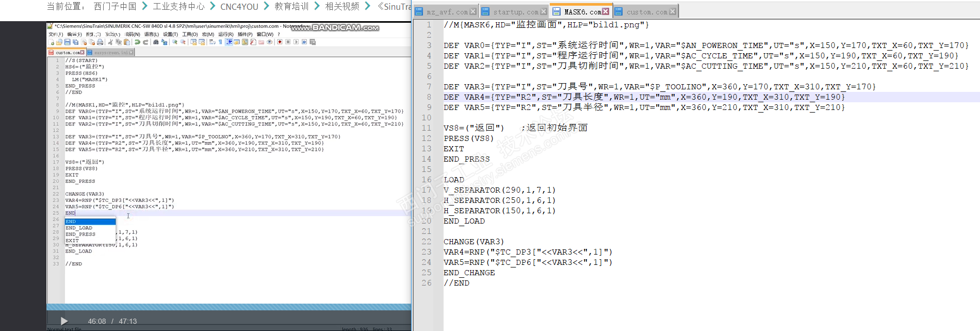980x331 pixels.
Task: Switch to the startup.com tab
Action: [x=515, y=12]
